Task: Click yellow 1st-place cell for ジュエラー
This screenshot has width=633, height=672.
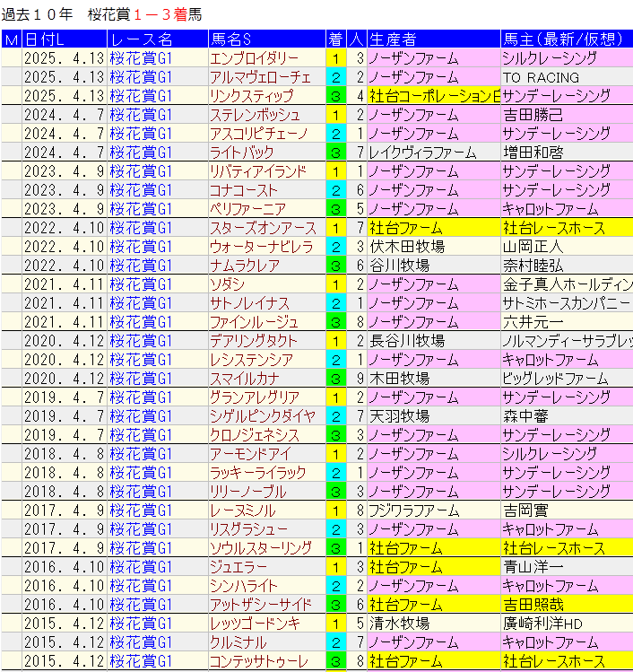Action: [336, 567]
